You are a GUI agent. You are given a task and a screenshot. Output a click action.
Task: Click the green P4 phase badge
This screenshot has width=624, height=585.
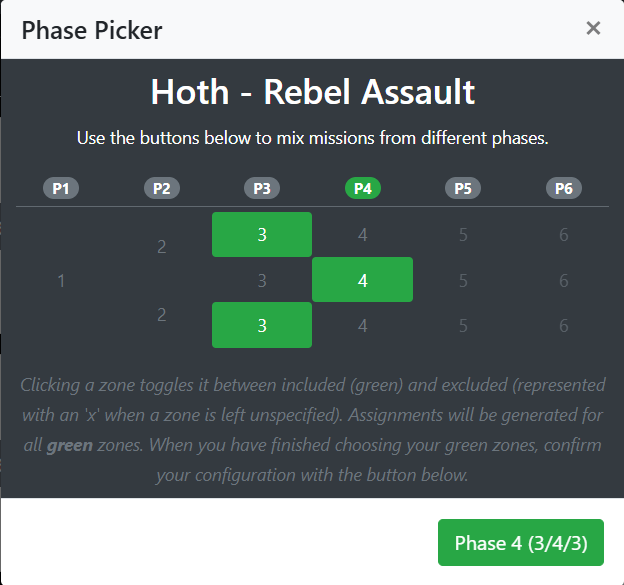pos(362,188)
